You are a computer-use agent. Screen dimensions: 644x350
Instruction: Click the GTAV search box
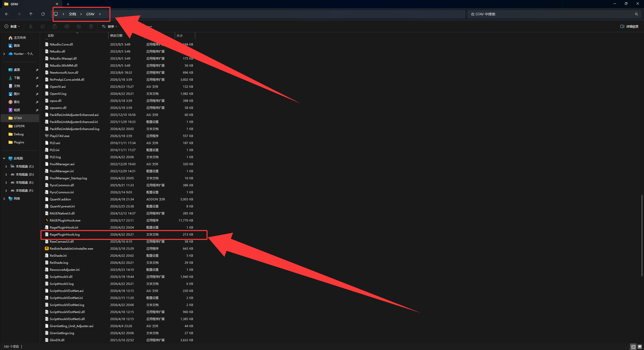click(x=554, y=14)
